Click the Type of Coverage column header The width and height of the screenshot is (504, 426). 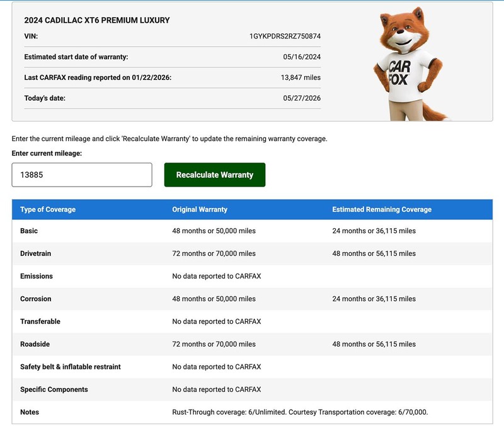coord(48,209)
